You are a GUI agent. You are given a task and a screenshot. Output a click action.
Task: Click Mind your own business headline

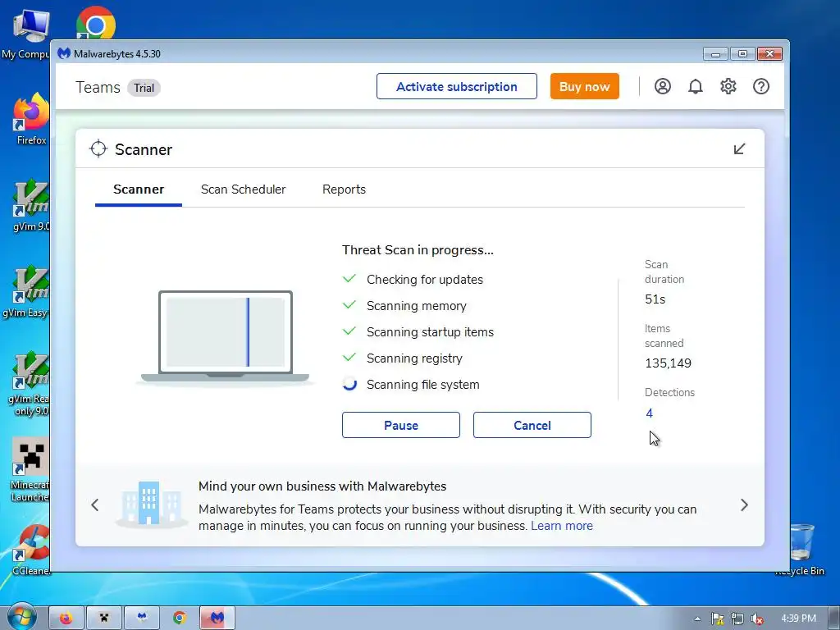click(322, 486)
